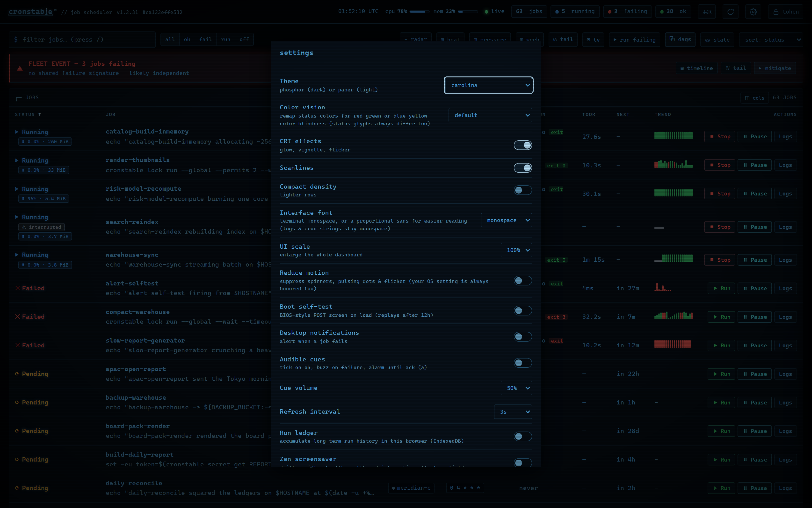Enable Compact density toggle
Viewport: 812px width, 508px height.
pos(523,190)
